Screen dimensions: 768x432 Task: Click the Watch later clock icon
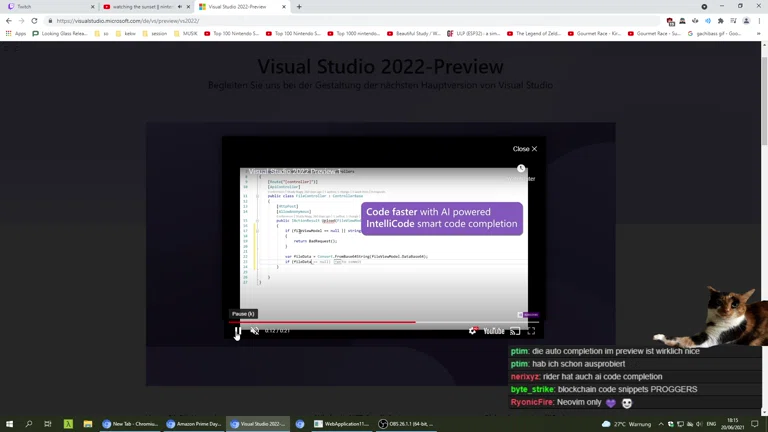521,168
